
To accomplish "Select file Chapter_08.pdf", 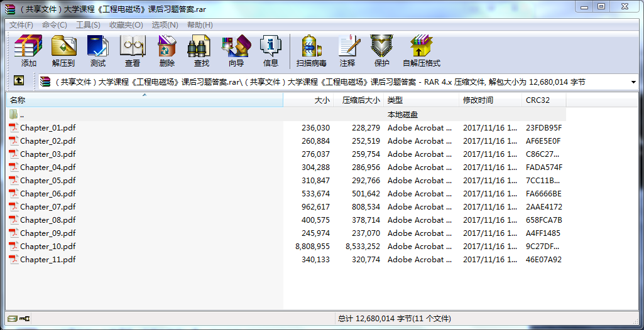I will (x=48, y=220).
